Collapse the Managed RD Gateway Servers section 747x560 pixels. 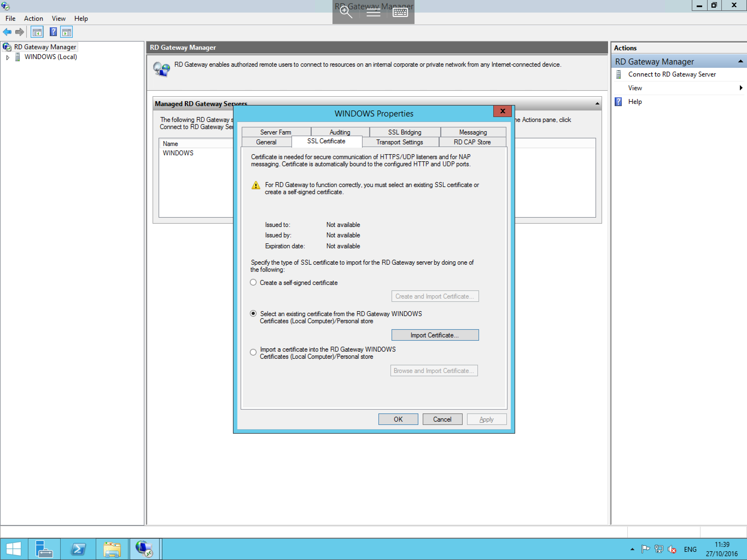tap(597, 104)
